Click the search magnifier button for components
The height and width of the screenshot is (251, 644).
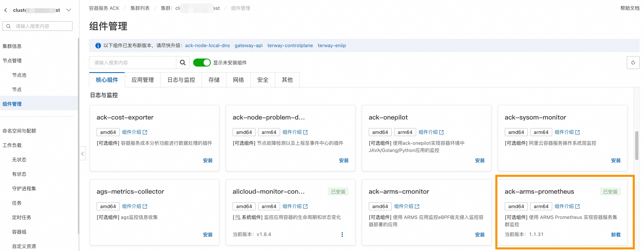[183, 63]
